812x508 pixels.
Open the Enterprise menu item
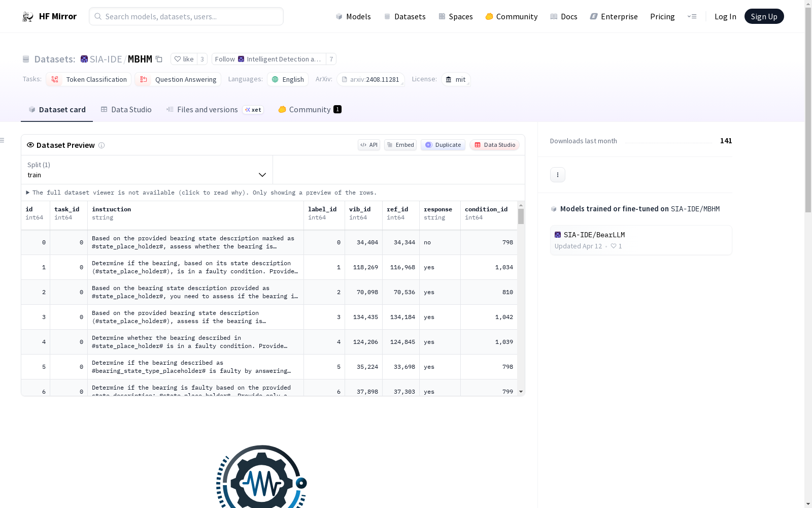click(x=614, y=16)
